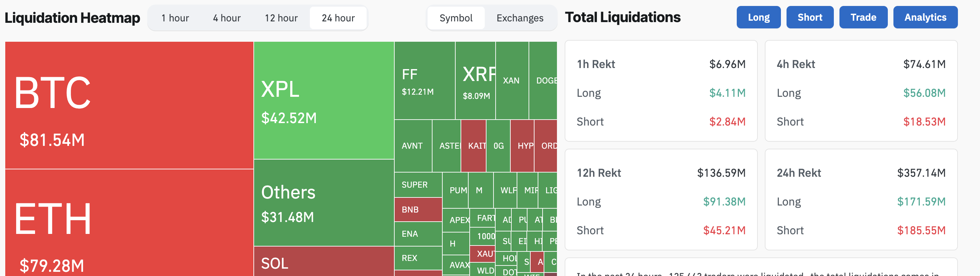Select the SOL heatmap tile

pyautogui.click(x=324, y=262)
